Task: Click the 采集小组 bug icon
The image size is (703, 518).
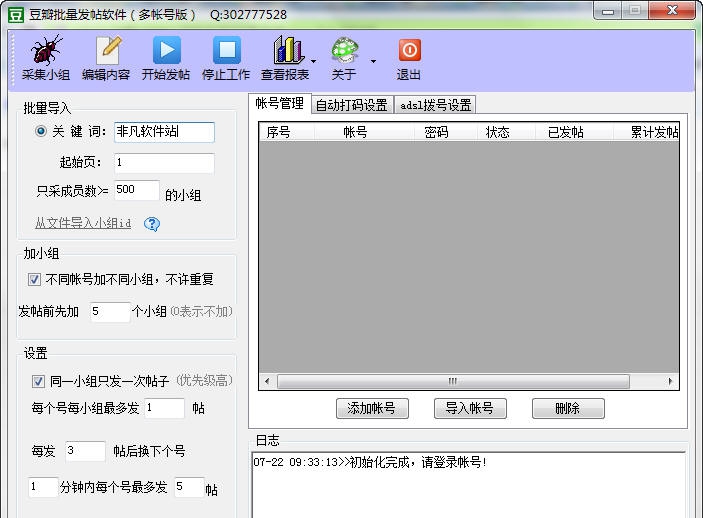Action: [46, 50]
